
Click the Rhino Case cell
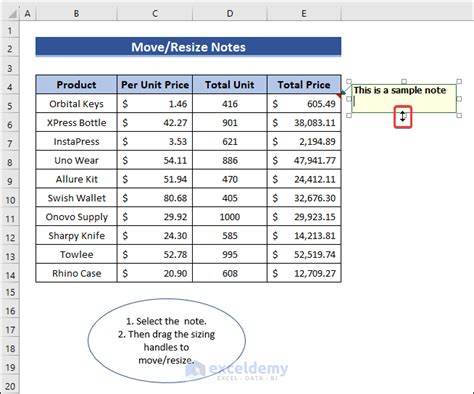[76, 273]
